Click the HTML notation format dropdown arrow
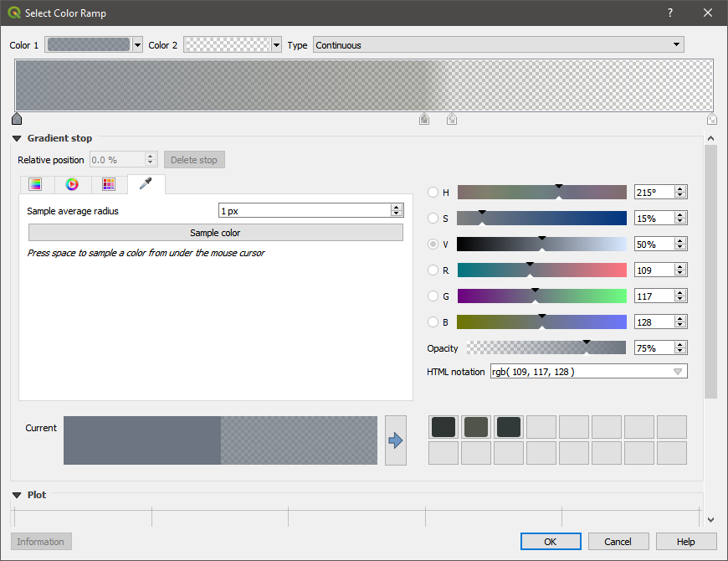This screenshot has height=561, width=728. [x=678, y=371]
